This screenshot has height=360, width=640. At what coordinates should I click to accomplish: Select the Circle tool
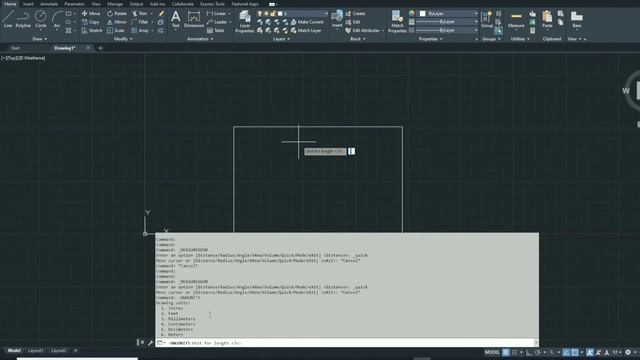point(40,19)
